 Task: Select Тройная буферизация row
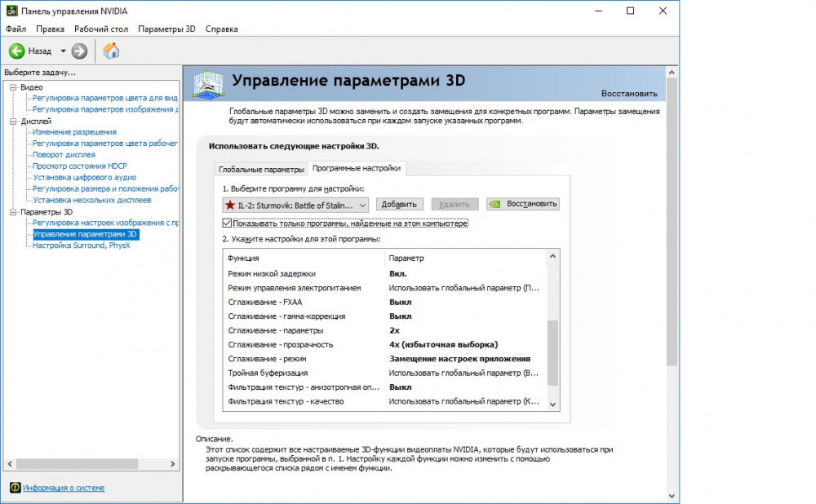(x=384, y=373)
